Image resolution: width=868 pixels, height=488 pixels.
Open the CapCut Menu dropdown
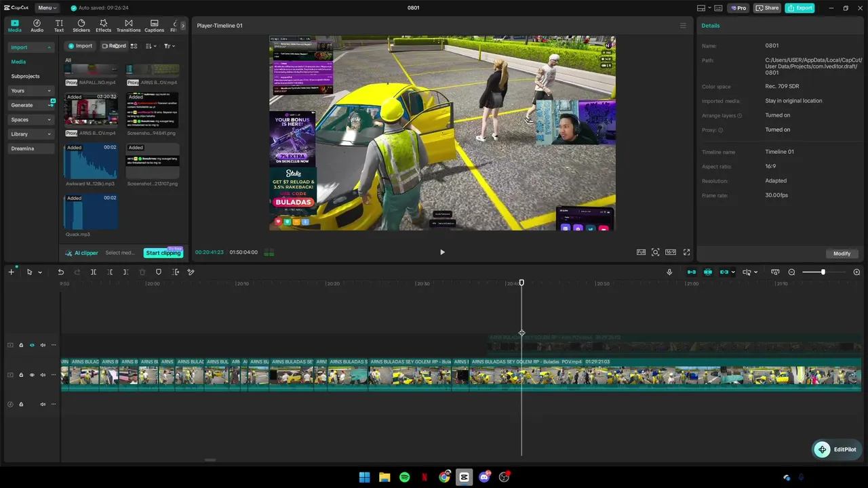click(x=47, y=8)
